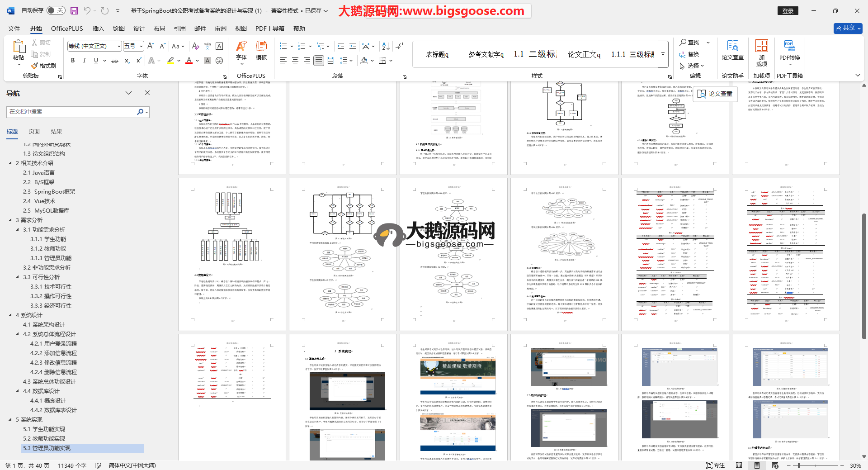Open the 论文查重 plagiarism check tool
This screenshot has width=868, height=470.
732,50
